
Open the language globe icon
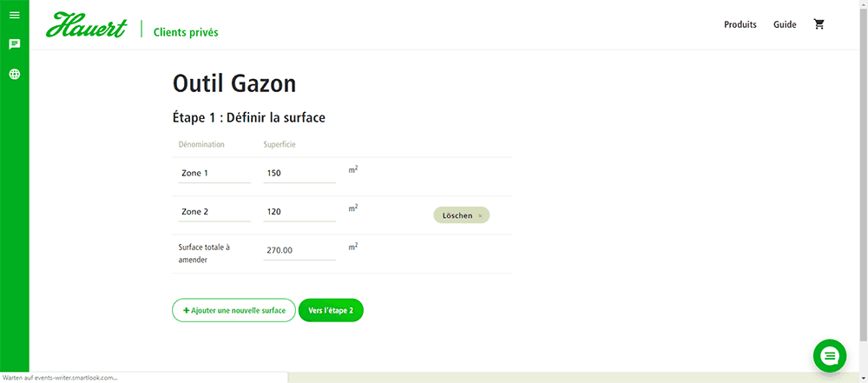[x=15, y=74]
